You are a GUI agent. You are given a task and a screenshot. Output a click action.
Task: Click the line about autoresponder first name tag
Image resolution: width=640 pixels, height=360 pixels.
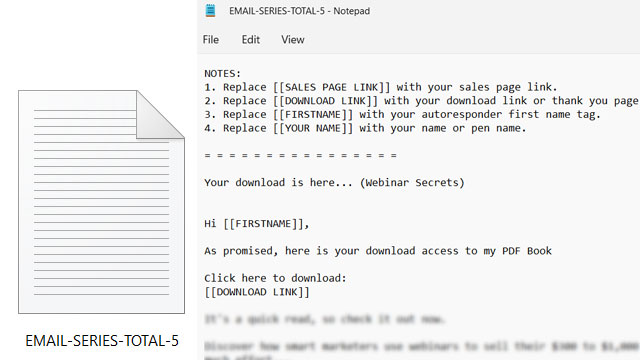(402, 115)
